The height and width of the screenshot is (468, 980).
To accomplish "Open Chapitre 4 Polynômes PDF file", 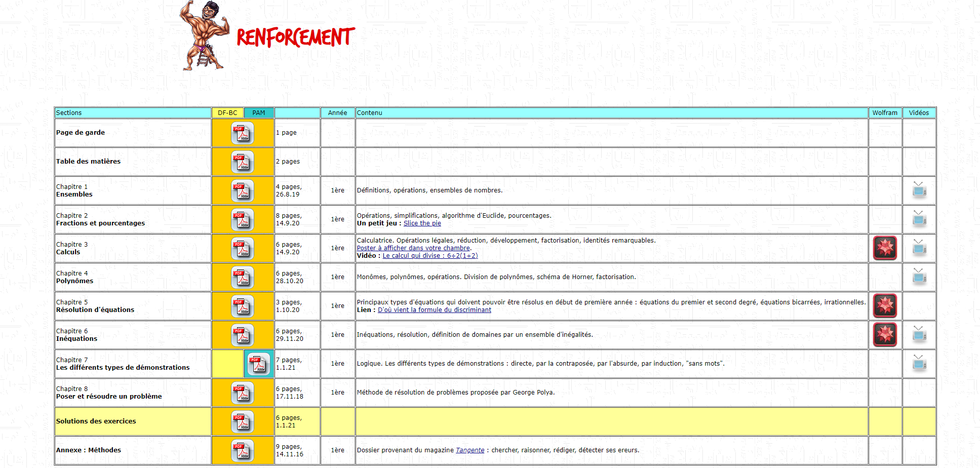I will (x=243, y=277).
